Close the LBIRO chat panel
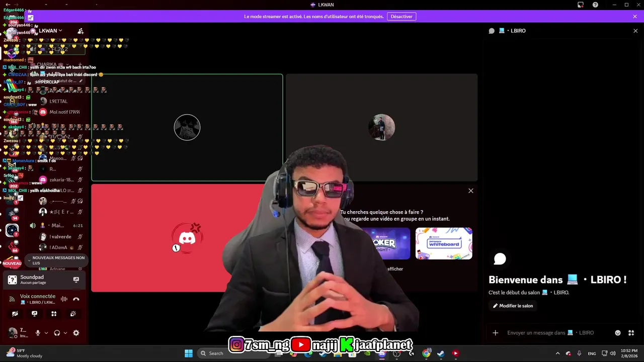The height and width of the screenshot is (362, 644). 635,31
